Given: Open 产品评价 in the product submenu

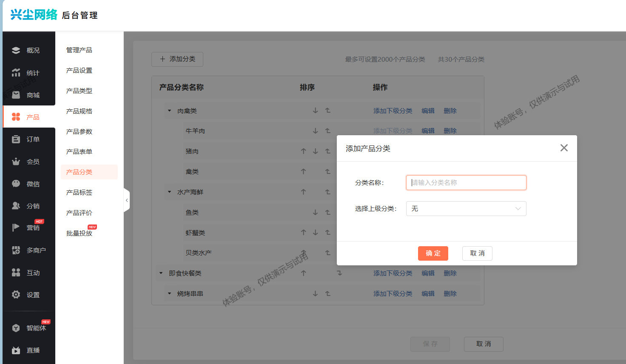Looking at the screenshot, I should pyautogui.click(x=79, y=213).
